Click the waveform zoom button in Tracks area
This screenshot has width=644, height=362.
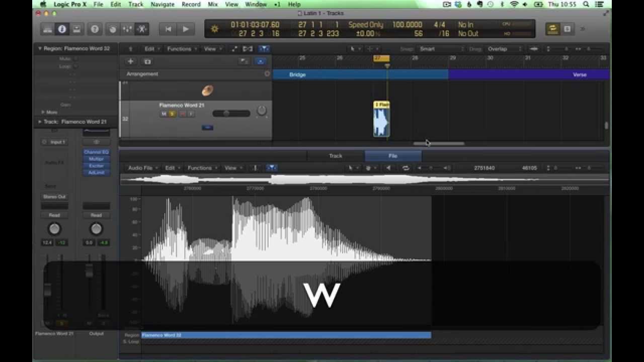[x=534, y=49]
